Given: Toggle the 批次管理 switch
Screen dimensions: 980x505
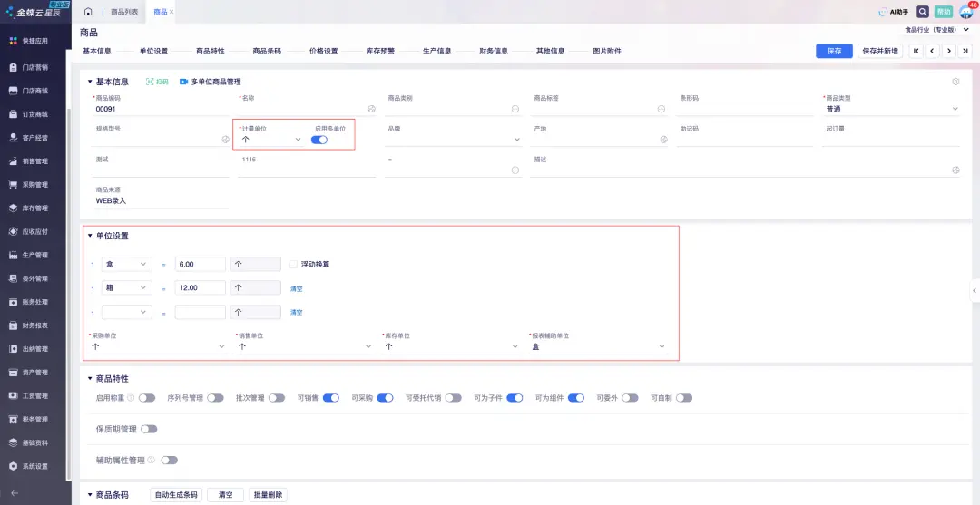Looking at the screenshot, I should [277, 397].
